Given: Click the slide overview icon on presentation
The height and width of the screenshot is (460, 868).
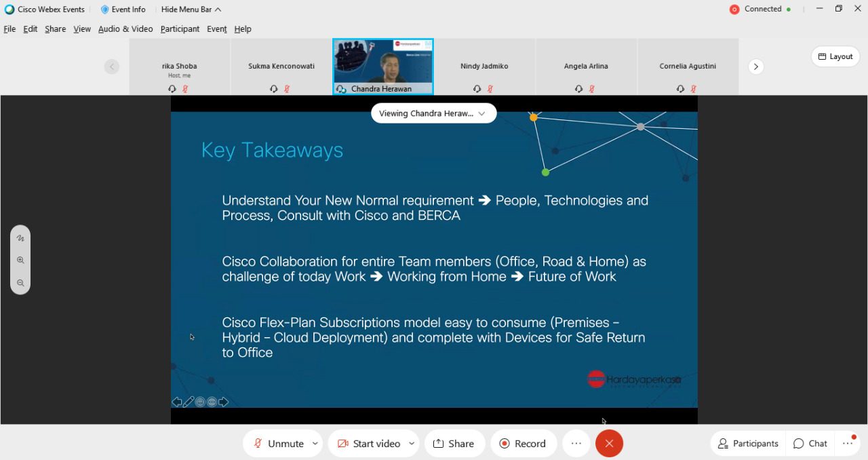Looking at the screenshot, I should point(200,402).
